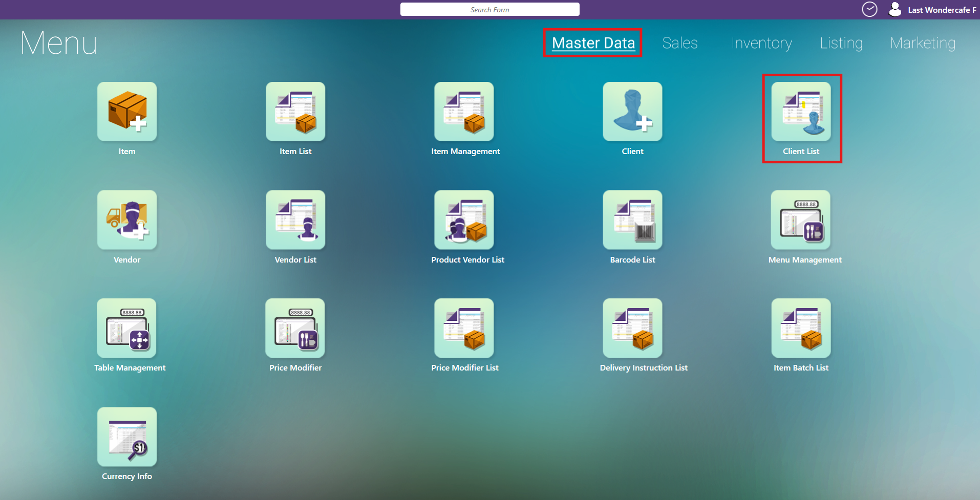Open Table Management icon
980x500 pixels.
click(x=126, y=329)
